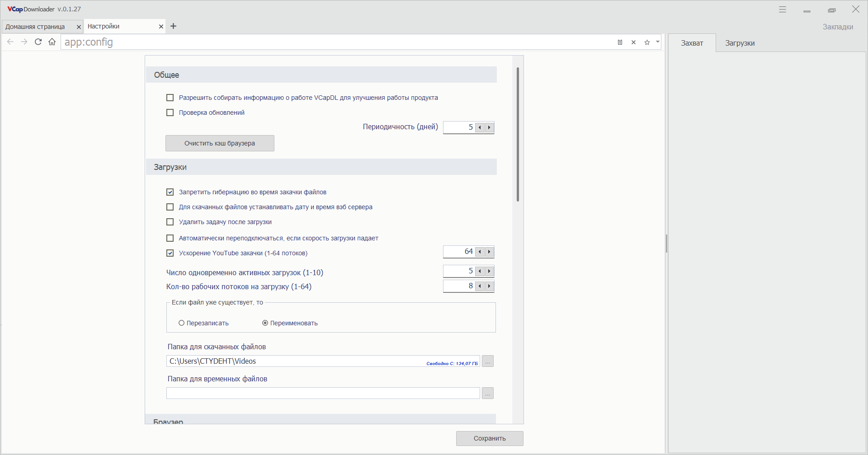This screenshot has height=455, width=868.
Task: Clear the address bar with the X icon
Action: click(x=633, y=42)
